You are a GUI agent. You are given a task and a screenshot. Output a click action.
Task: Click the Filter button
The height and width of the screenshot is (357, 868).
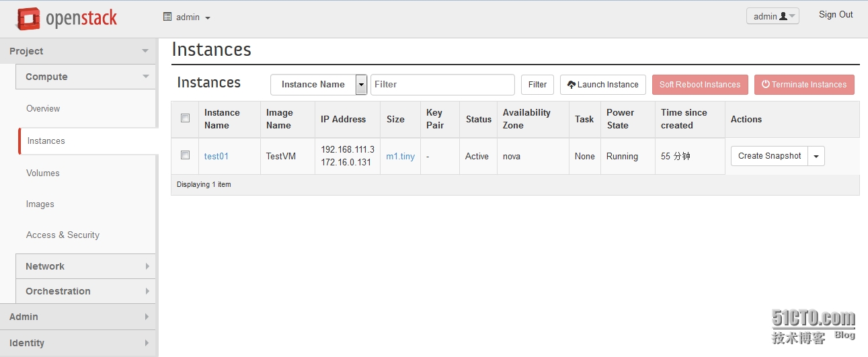tap(537, 85)
